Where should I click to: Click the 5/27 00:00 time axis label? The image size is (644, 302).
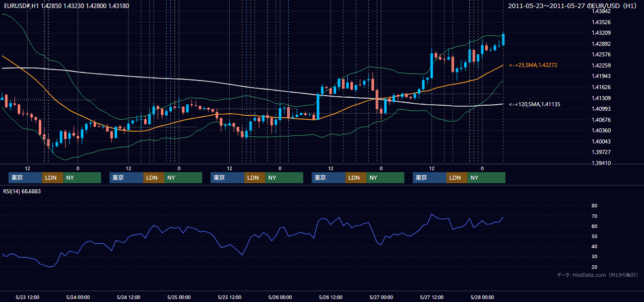click(x=381, y=297)
